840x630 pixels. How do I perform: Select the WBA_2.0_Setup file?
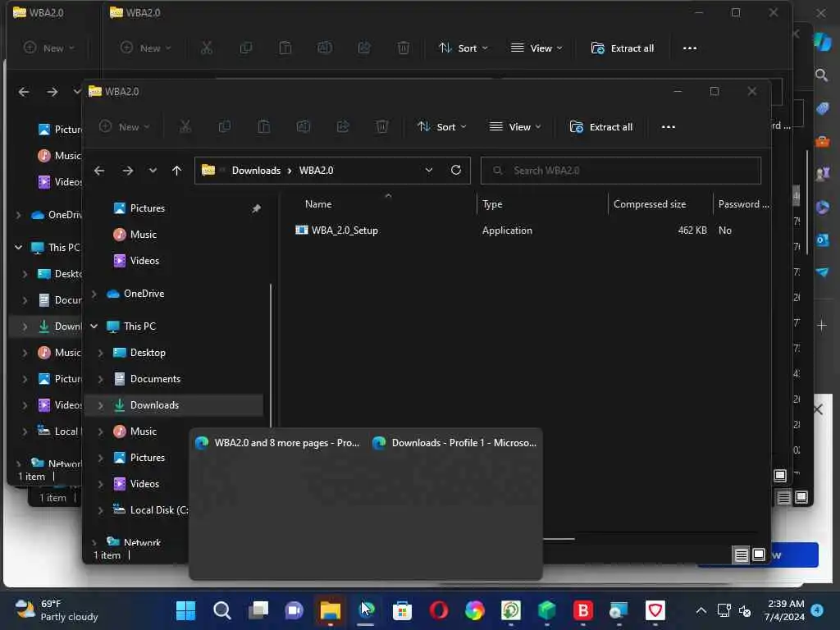tap(345, 231)
